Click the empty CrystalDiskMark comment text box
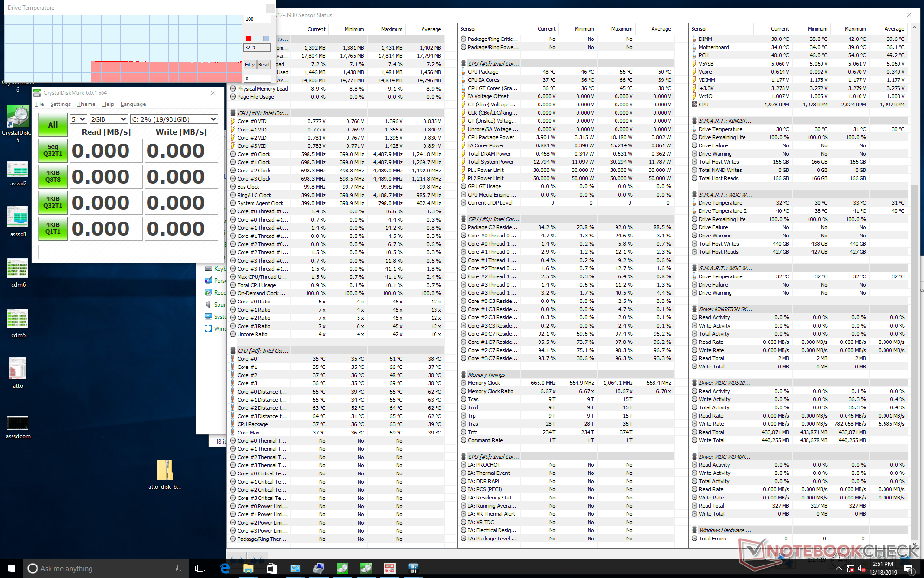This screenshot has width=924, height=578. pyautogui.click(x=128, y=252)
